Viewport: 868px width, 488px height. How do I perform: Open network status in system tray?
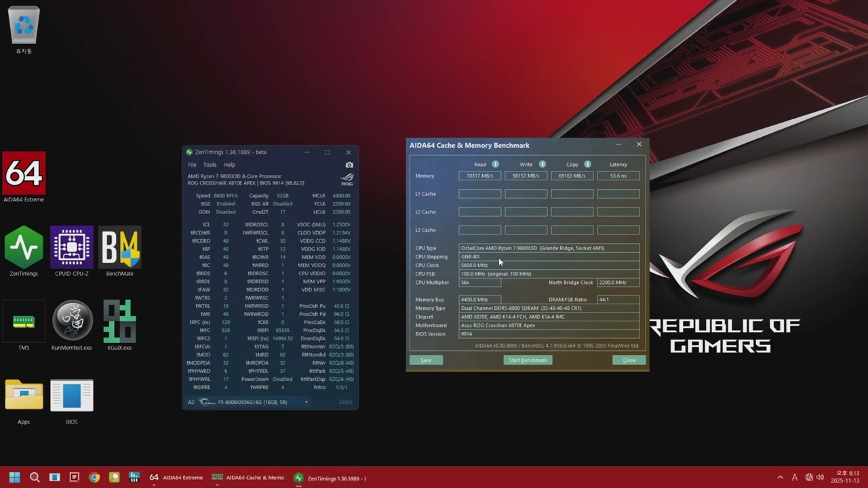pyautogui.click(x=809, y=477)
